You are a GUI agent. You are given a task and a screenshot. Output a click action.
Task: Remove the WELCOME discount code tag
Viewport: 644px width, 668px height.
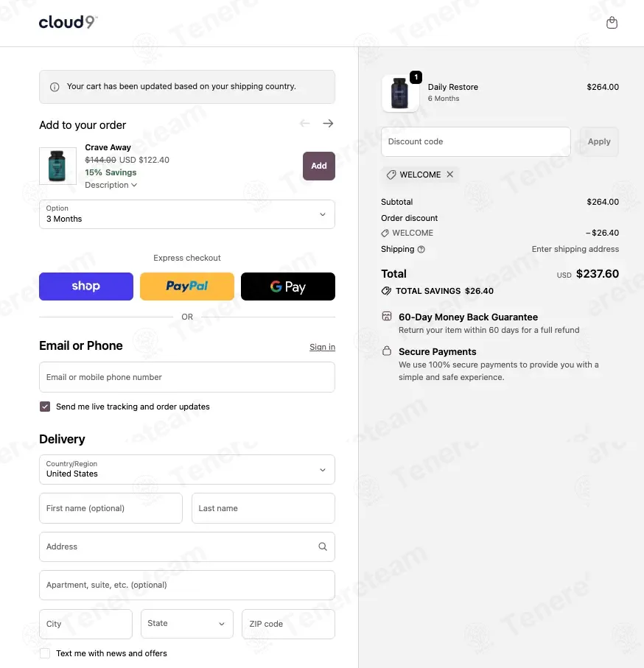(450, 175)
